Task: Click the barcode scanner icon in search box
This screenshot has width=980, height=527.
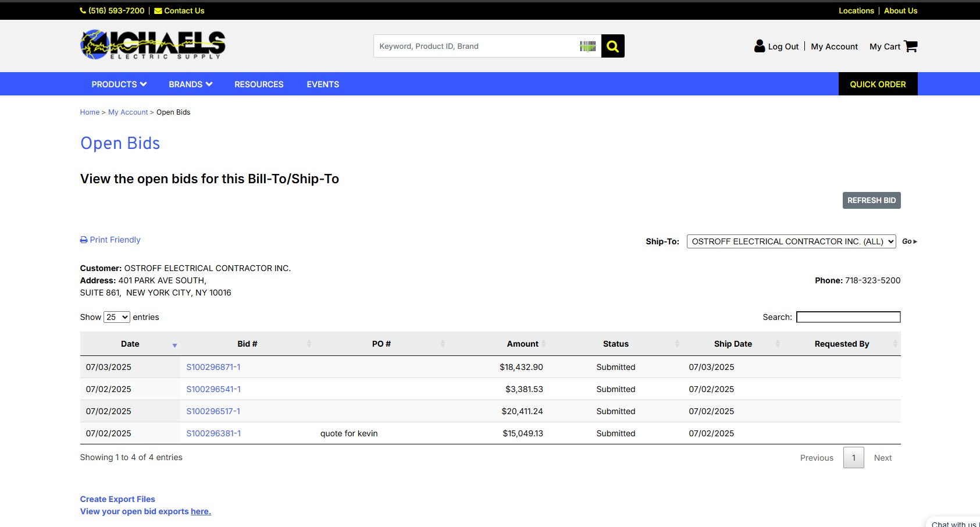Action: [587, 46]
